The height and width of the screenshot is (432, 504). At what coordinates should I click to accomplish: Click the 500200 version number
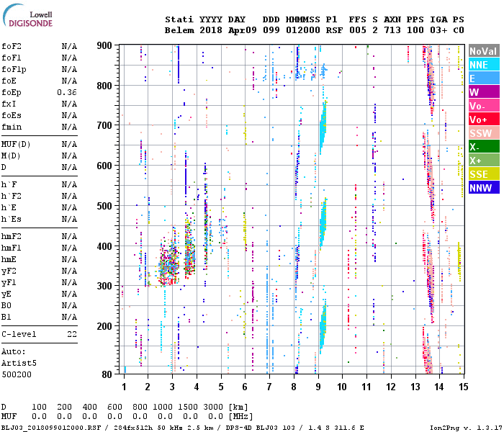(x=17, y=375)
